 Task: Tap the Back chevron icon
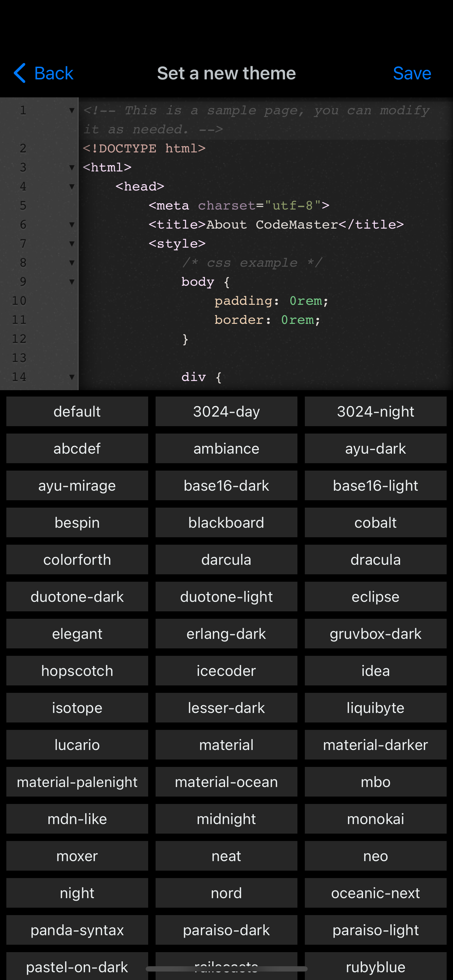tap(20, 73)
